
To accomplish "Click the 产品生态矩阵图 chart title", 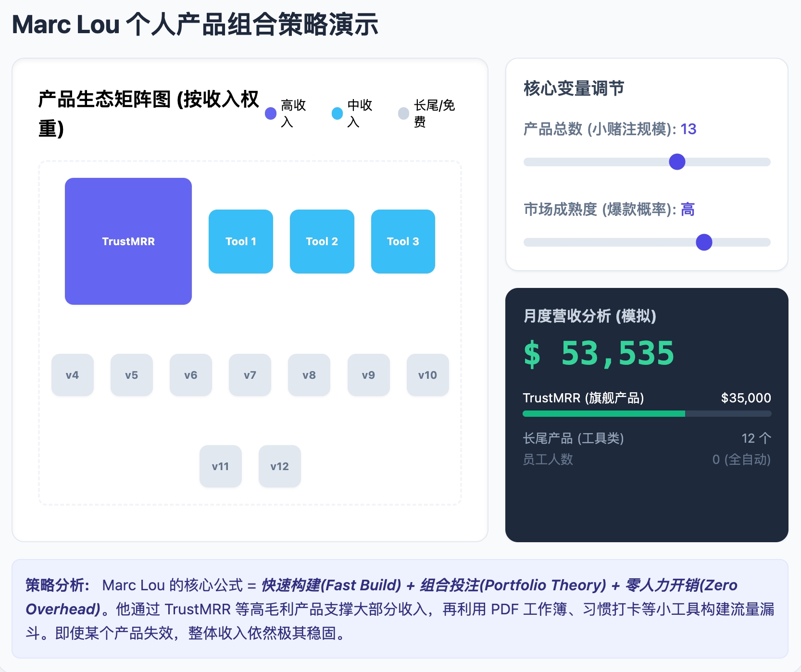I will click(149, 113).
